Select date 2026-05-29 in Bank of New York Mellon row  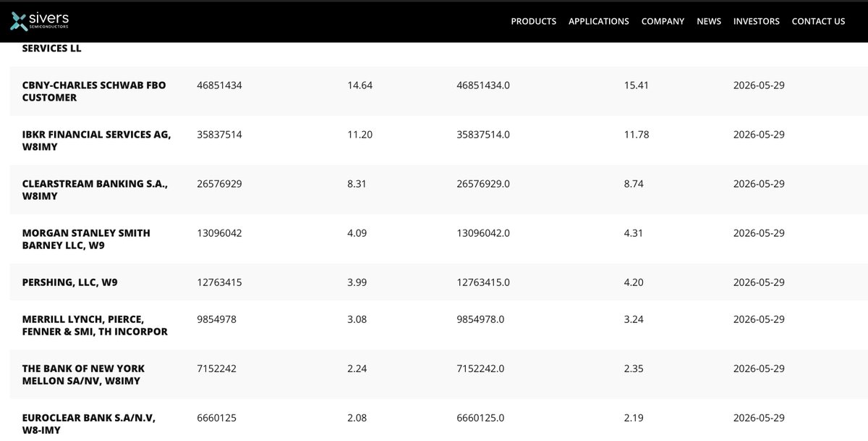tap(759, 369)
